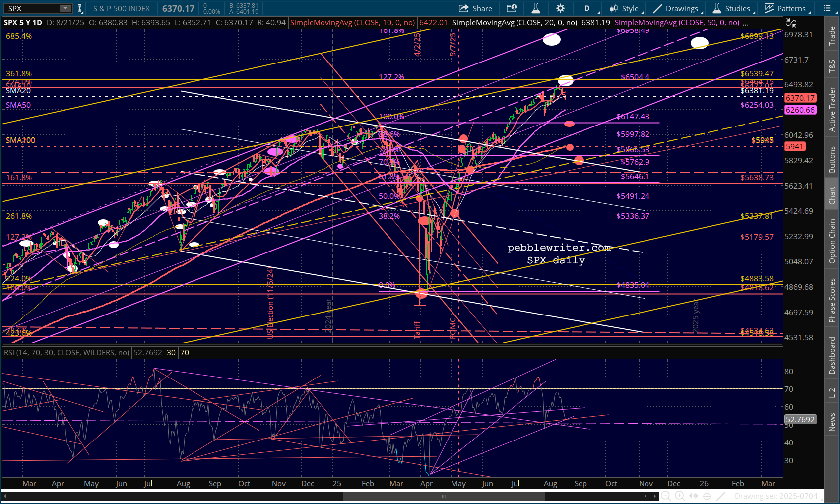Click the zoom out magnifier icon
The height and width of the screenshot is (504, 840).
[666, 496]
